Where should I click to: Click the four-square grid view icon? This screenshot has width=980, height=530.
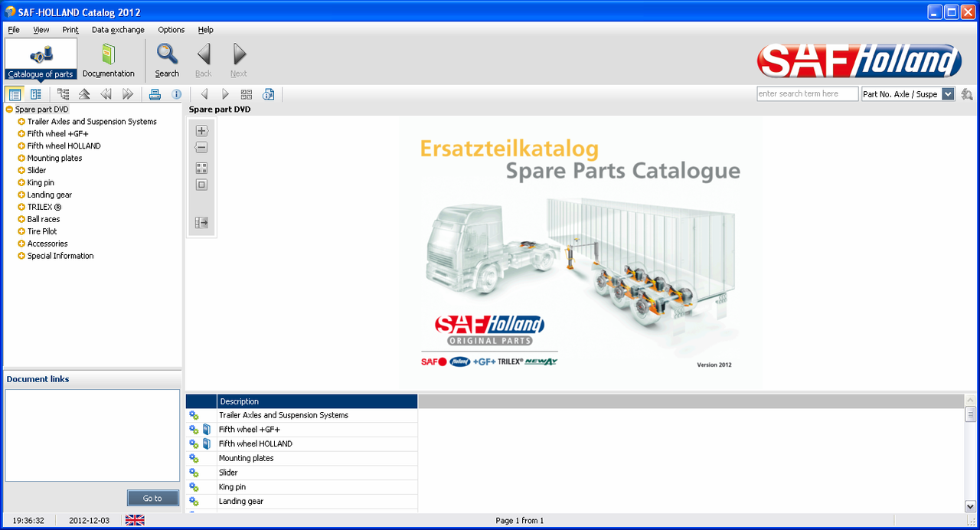click(x=202, y=168)
